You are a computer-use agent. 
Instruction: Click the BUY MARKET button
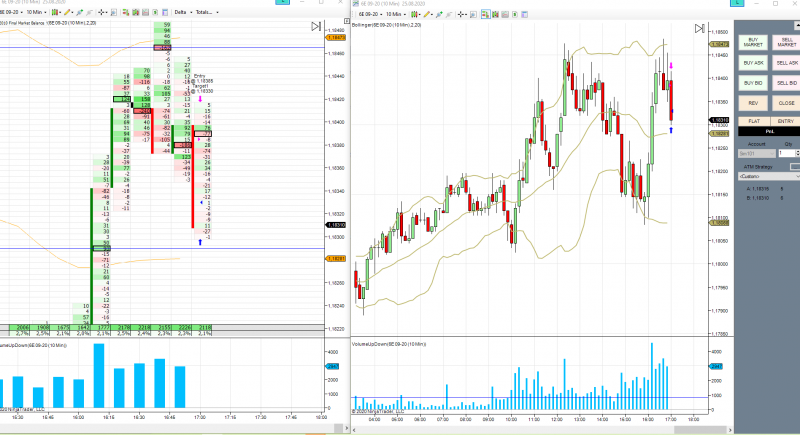click(x=753, y=42)
